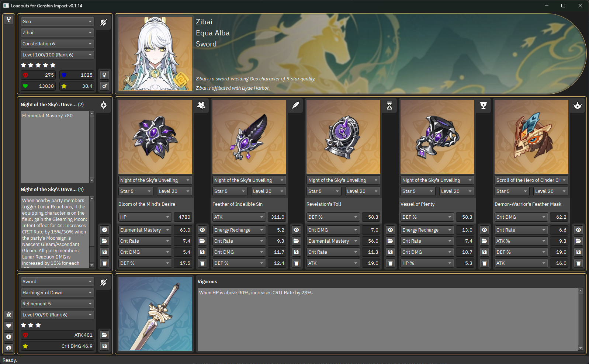The height and width of the screenshot is (364, 589).
Task: Open the Harbinger of Dawn weapon dropdown
Action: (57, 292)
